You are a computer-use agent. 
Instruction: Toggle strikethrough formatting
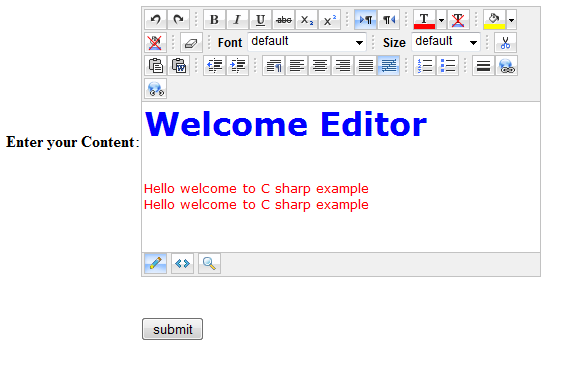click(x=284, y=20)
